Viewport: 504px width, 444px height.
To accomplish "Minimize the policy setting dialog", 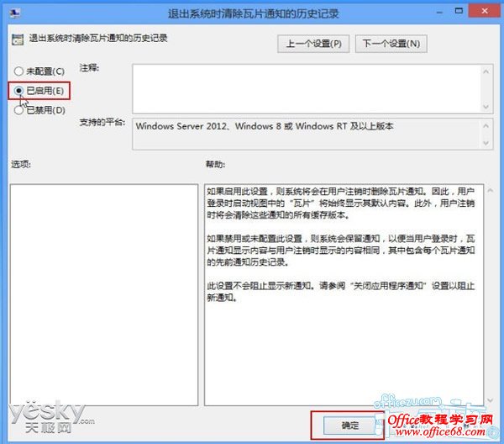I will click(x=439, y=13).
